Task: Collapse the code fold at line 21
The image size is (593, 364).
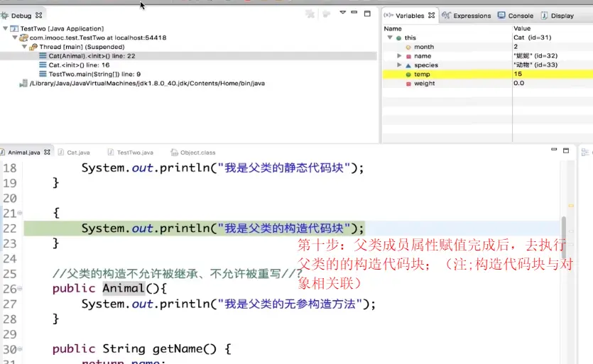Action: (x=20, y=213)
